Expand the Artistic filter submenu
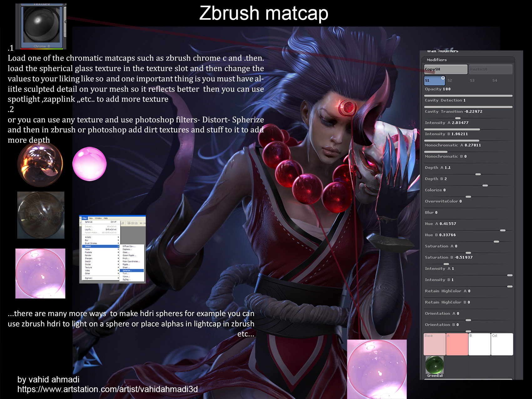 tap(101, 237)
